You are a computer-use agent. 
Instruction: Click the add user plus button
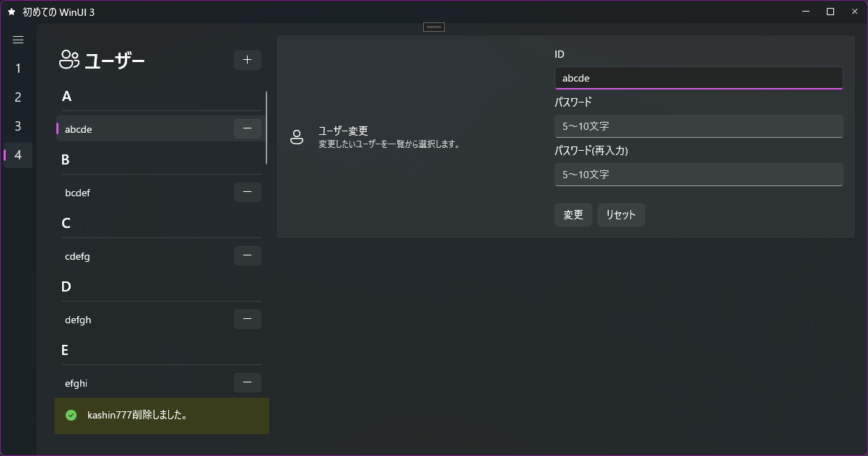(x=248, y=60)
